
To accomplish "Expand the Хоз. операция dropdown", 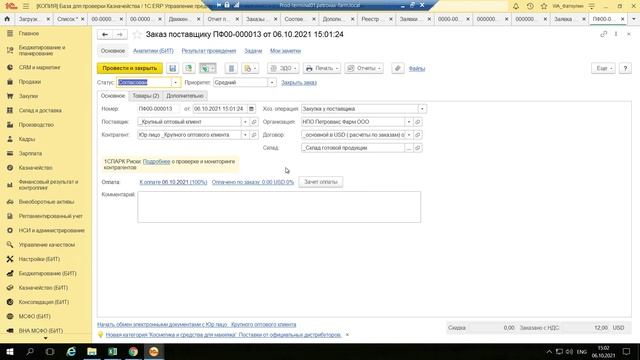I will point(422,109).
